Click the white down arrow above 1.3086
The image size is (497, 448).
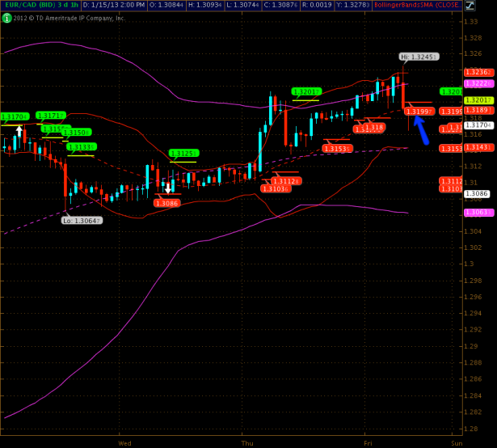coord(168,188)
